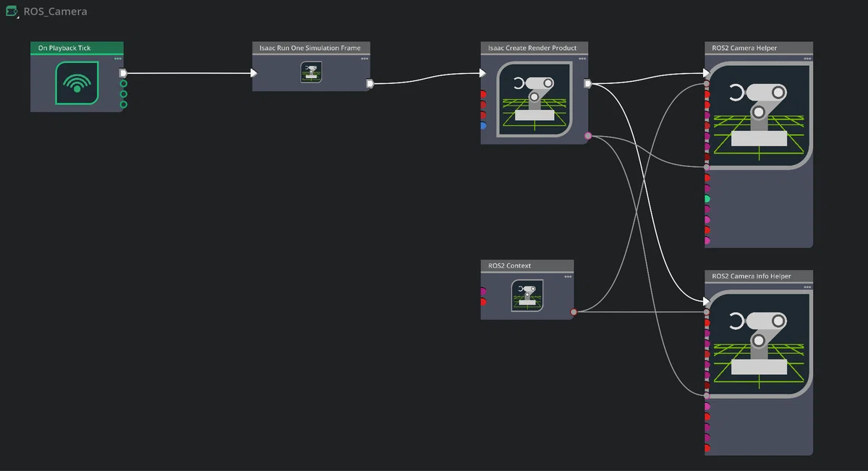Click the topmost green output port below On Playback Tick exec port
The image size is (868, 471).
(123, 84)
